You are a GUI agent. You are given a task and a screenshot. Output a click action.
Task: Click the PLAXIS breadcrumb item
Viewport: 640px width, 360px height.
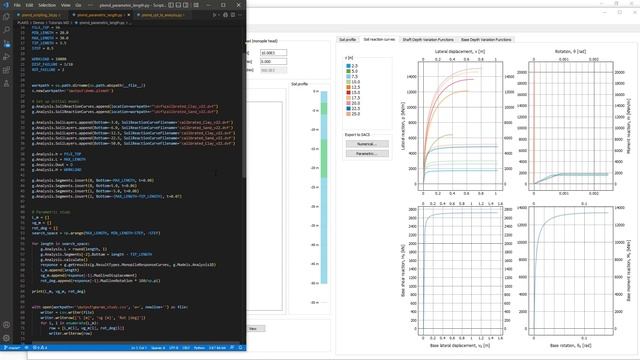[22, 23]
